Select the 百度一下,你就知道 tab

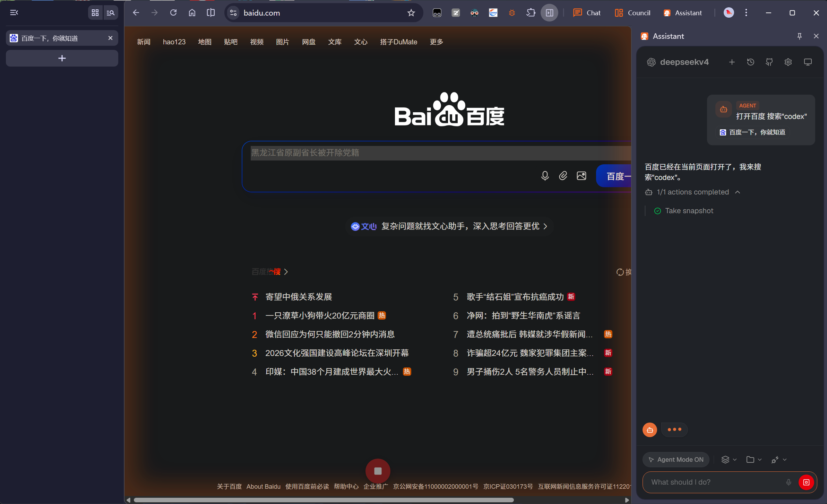[x=62, y=38]
